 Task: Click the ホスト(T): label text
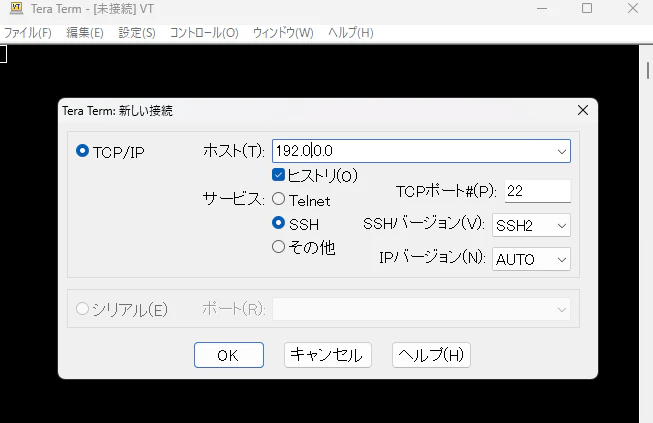tap(234, 151)
